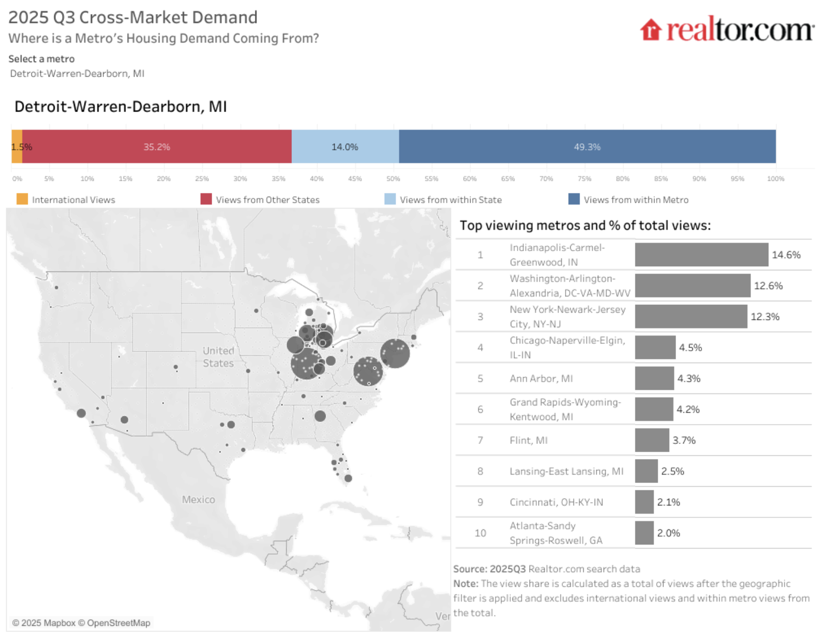Click the Washington-Arlington-Alexandria 12.6% bar
The height and width of the screenshot is (644, 836).
tap(692, 286)
